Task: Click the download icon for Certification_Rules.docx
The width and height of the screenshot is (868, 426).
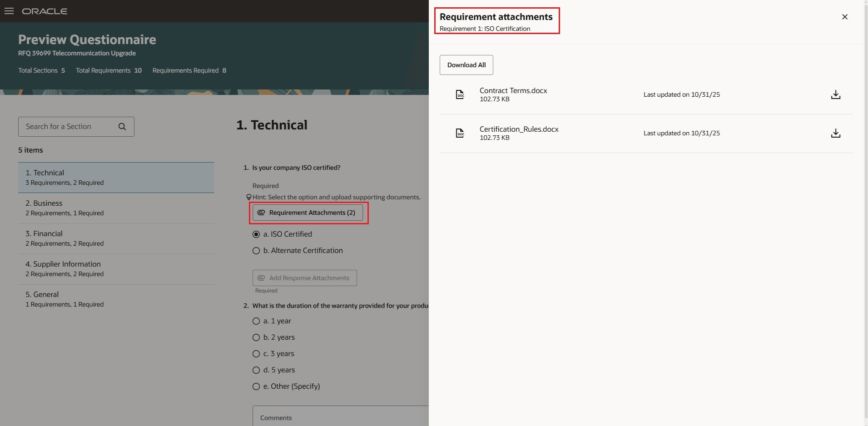Action: point(835,133)
